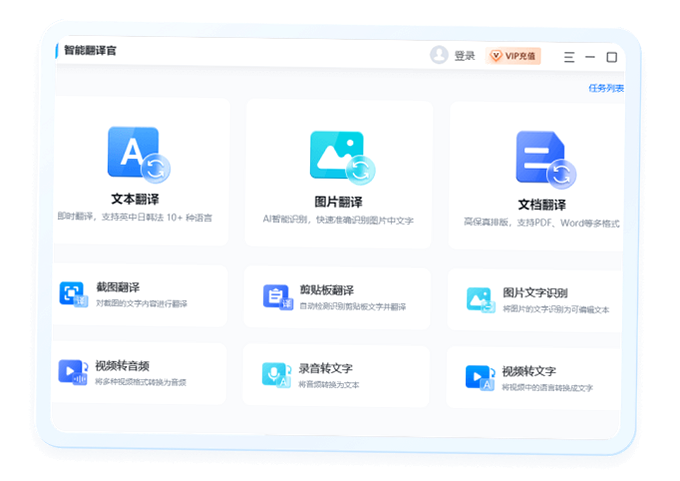Click description AI智能识别，快速准确识别图片中文字
The height and width of the screenshot is (481, 680).
[x=338, y=220]
